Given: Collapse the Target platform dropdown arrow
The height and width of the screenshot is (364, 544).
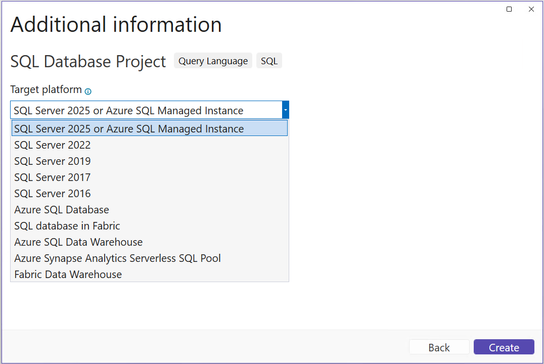Looking at the screenshot, I should tap(285, 110).
